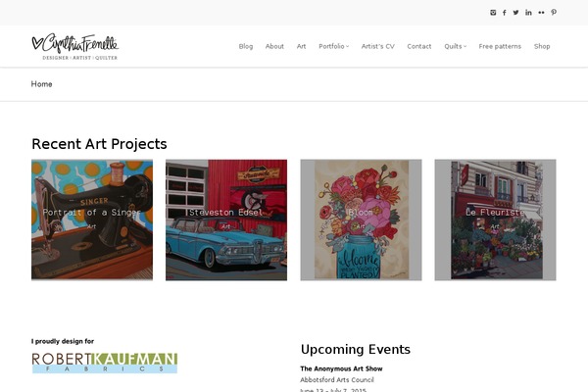Open the Steveston Edsel artwork thumbnail

pos(226,220)
